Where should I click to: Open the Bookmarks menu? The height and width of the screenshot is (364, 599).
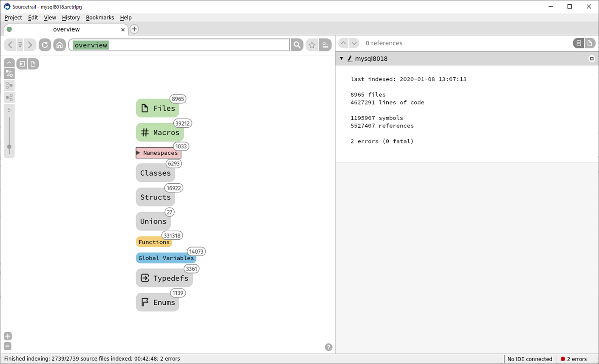point(100,17)
